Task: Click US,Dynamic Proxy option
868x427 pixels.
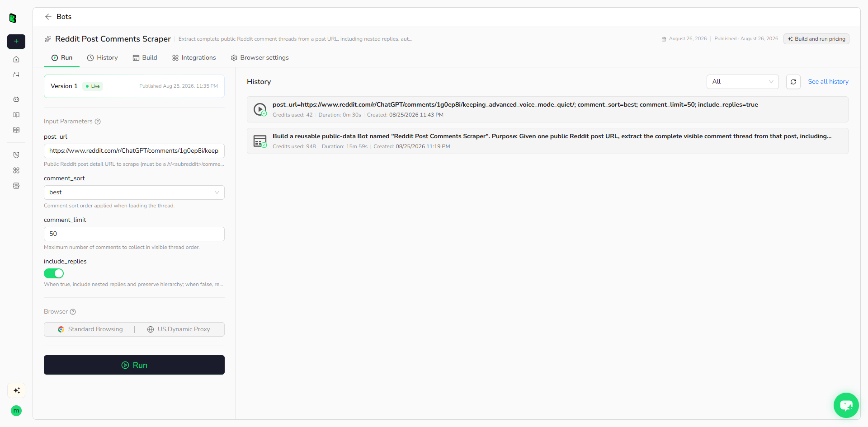Action: (179, 329)
